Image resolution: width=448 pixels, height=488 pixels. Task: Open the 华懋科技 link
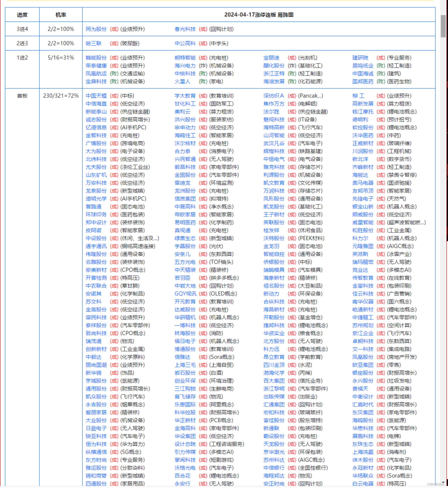pos(363,428)
